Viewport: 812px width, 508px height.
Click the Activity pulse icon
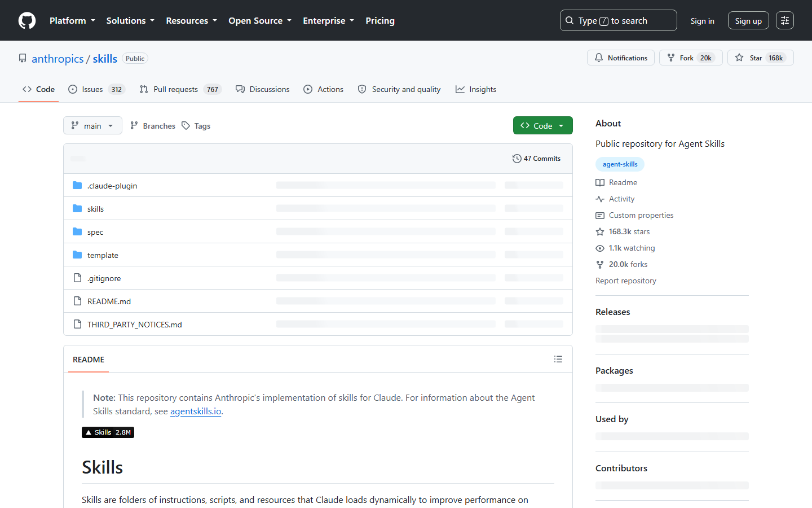tap(600, 199)
